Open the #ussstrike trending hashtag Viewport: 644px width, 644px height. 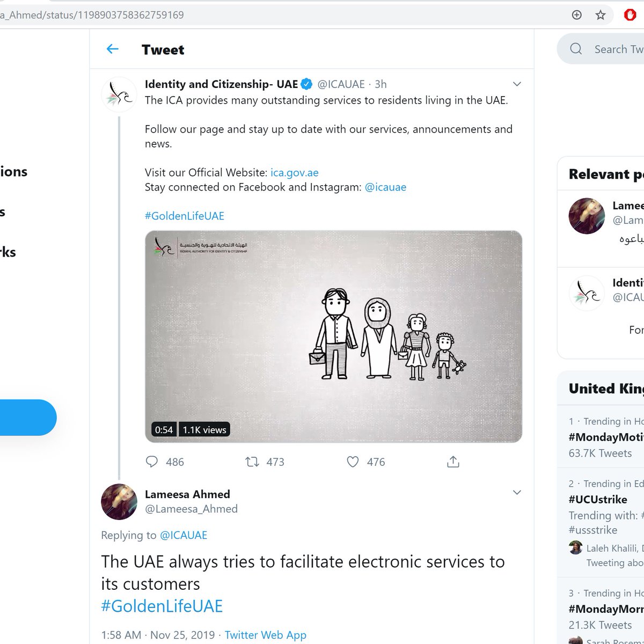[x=593, y=530]
